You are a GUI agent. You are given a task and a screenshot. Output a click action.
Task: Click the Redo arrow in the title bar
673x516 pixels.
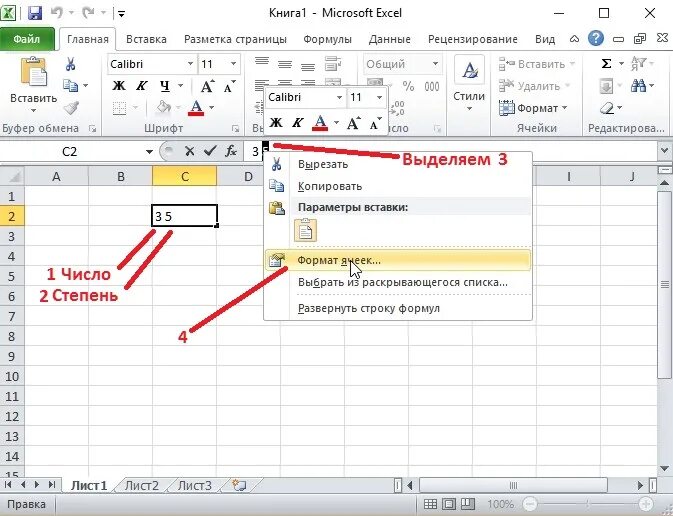tap(88, 13)
